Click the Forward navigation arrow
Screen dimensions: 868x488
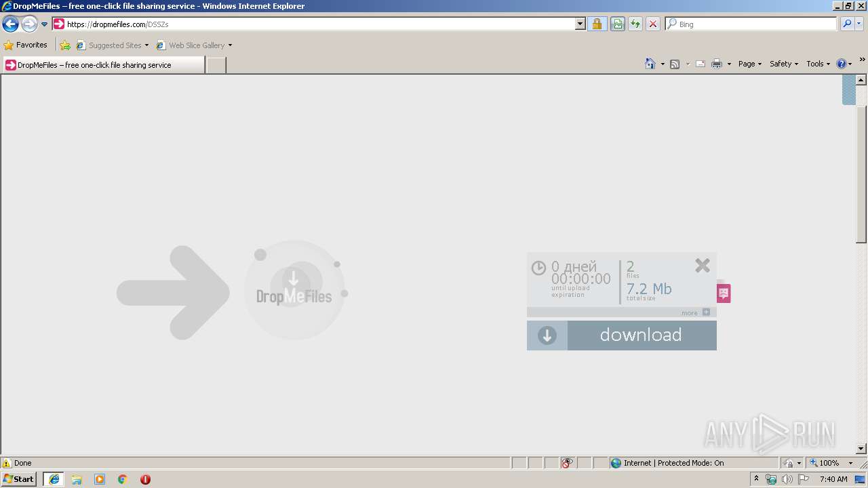(29, 24)
